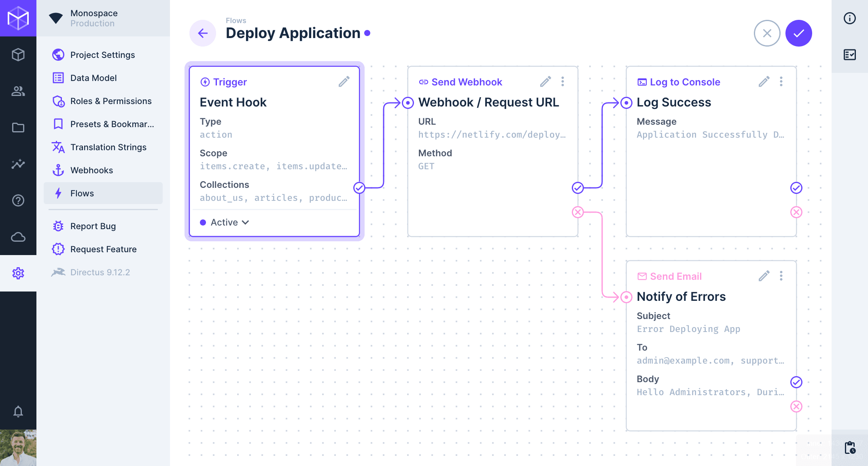Screen dimensions: 868x466
Task: Go back using the arrow button
Action: click(x=203, y=33)
